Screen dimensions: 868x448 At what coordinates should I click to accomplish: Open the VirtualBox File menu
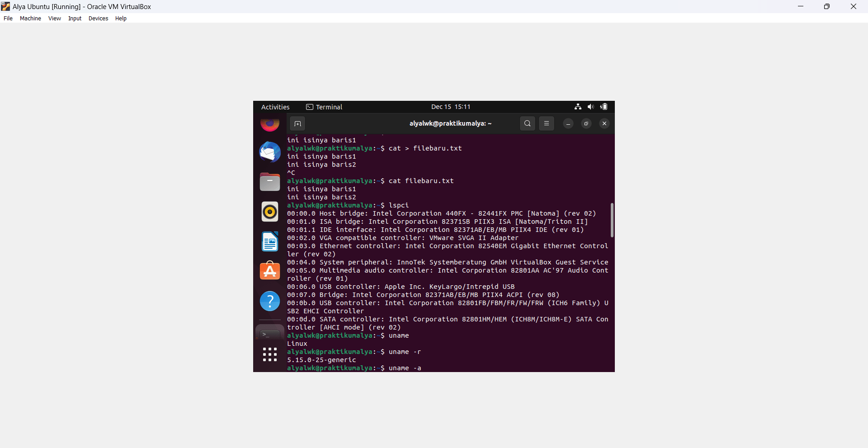point(8,19)
